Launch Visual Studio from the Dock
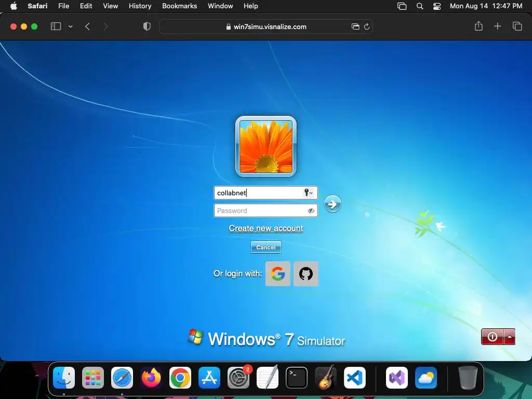 pyautogui.click(x=397, y=378)
